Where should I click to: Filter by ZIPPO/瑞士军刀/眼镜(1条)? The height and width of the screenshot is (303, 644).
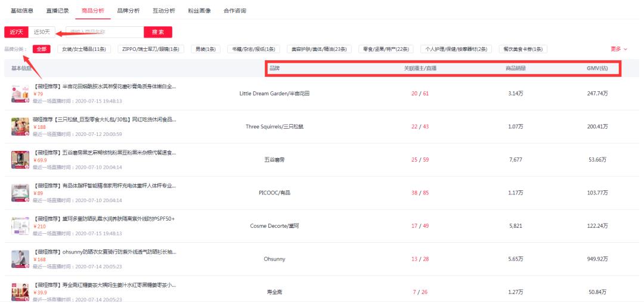point(151,49)
